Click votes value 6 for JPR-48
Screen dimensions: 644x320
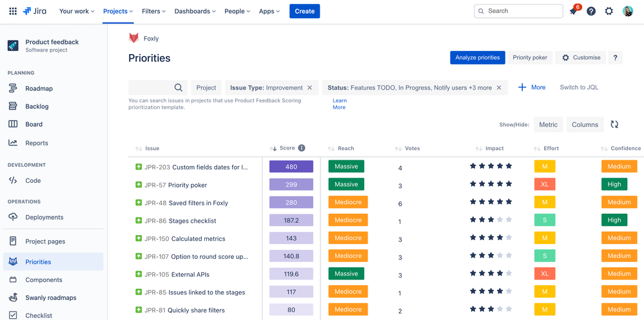400,204
